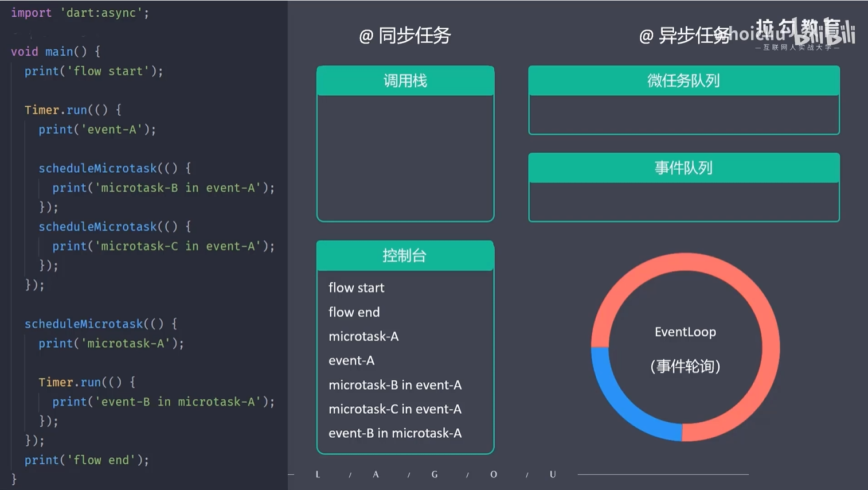Image resolution: width=868 pixels, height=490 pixels.
Task: Click the @ 同步任务 heading
Action: (405, 36)
